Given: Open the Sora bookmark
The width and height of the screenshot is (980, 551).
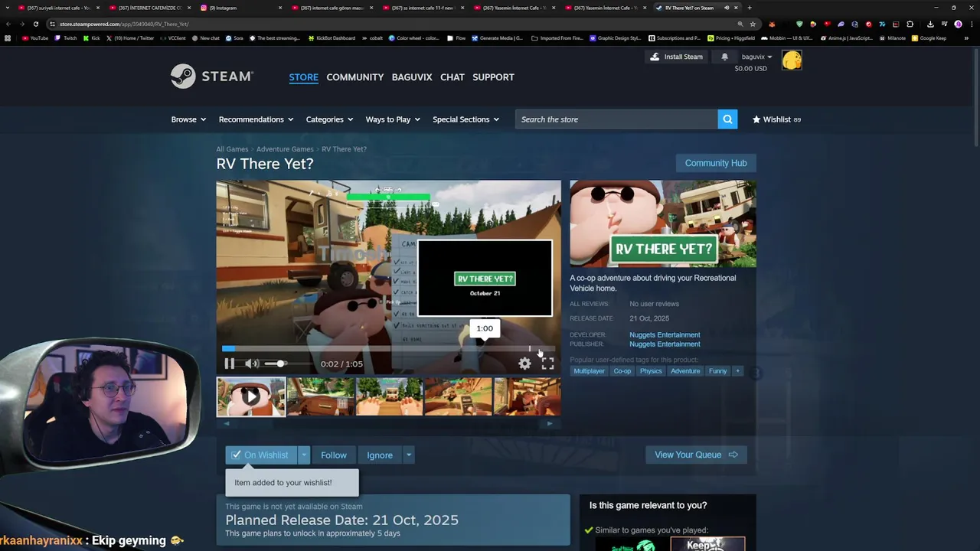Looking at the screenshot, I should point(234,37).
